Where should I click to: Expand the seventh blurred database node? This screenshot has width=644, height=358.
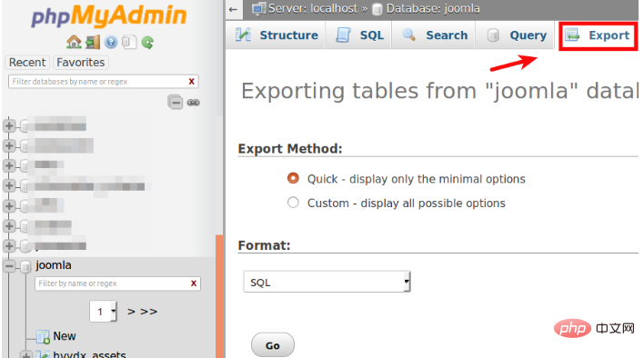(x=9, y=246)
